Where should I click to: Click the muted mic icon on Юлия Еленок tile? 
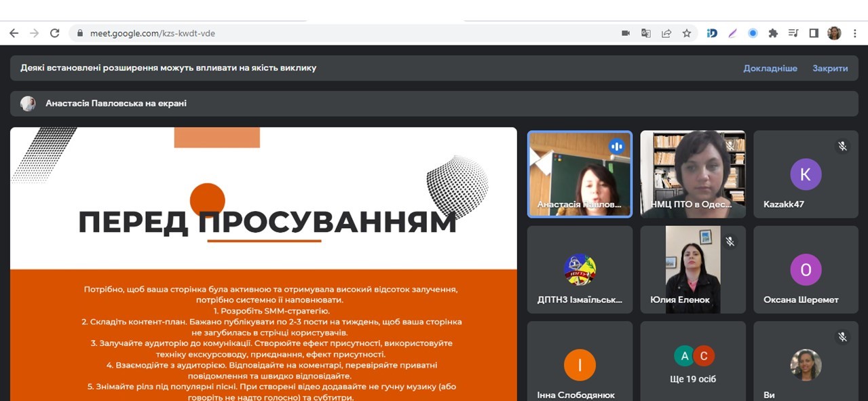(x=730, y=242)
